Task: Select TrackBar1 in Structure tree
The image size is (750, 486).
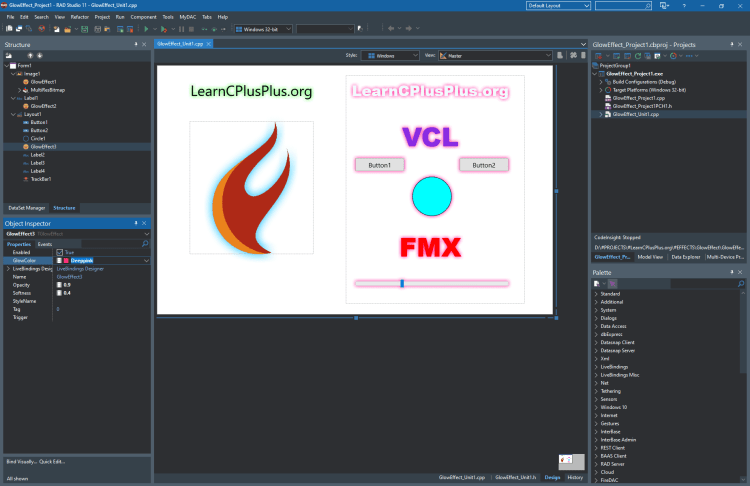Action: (41, 179)
